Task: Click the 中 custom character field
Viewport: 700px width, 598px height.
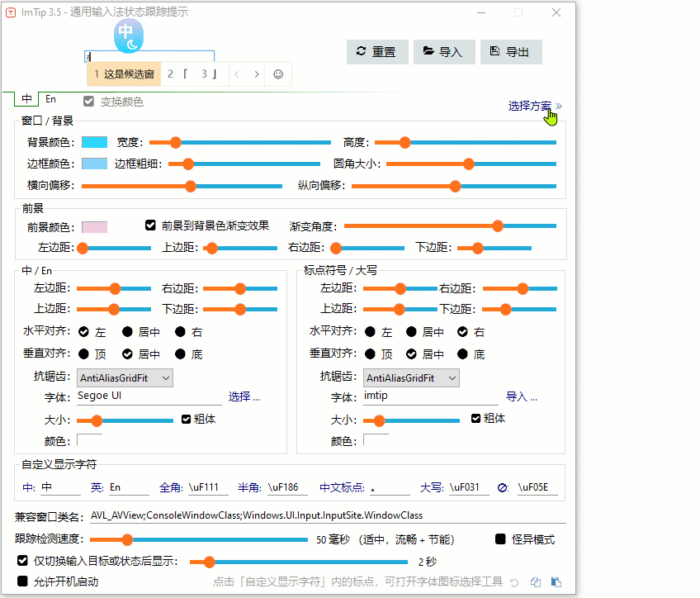Action: tap(61, 487)
